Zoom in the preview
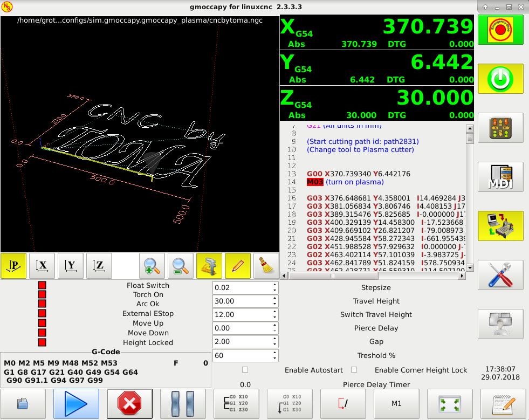Viewport: 529px width, 420px height. (x=152, y=266)
